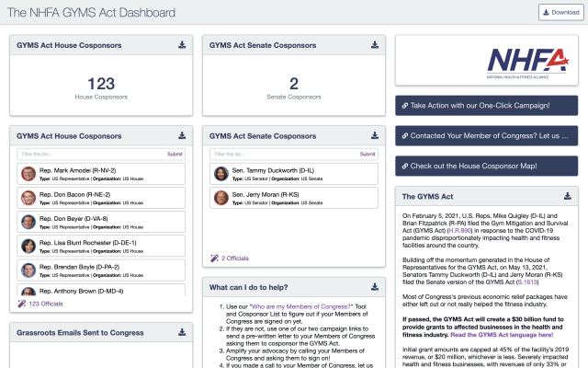This screenshot has width=588, height=368.
Task: Submit the House cosponsors filter
Action: pos(175,154)
